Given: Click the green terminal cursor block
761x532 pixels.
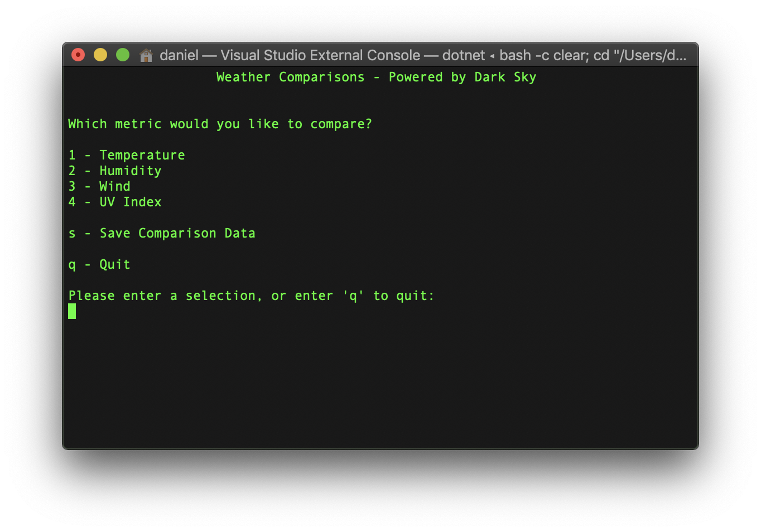Looking at the screenshot, I should click(72, 311).
